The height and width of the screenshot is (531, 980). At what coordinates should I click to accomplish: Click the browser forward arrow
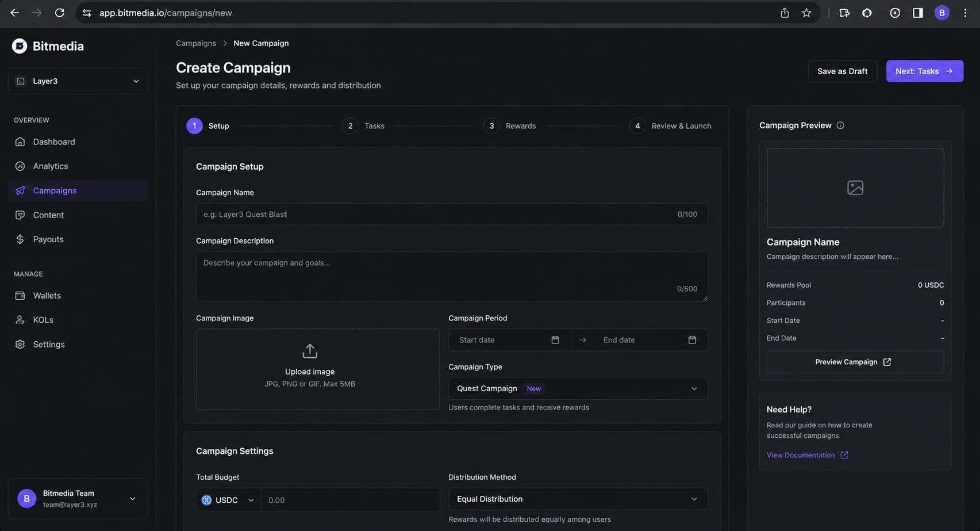[37, 13]
